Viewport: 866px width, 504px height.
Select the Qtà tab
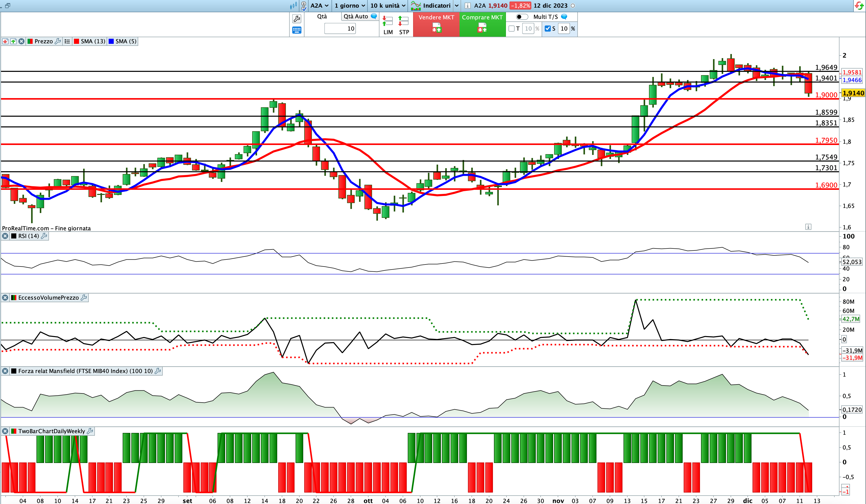click(x=322, y=16)
